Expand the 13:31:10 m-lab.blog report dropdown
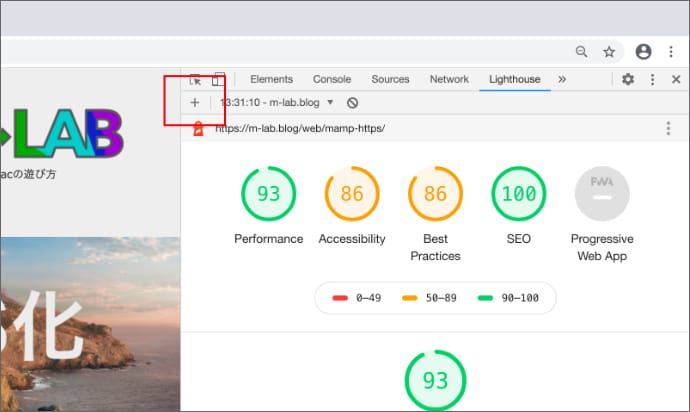The height and width of the screenshot is (412, 690). tap(277, 103)
